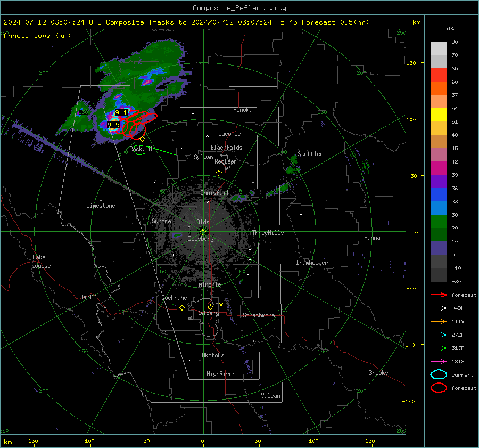Click the Composite_Reflectivity title
Image resolution: width=479 pixels, height=448 pixels.
(240, 8)
